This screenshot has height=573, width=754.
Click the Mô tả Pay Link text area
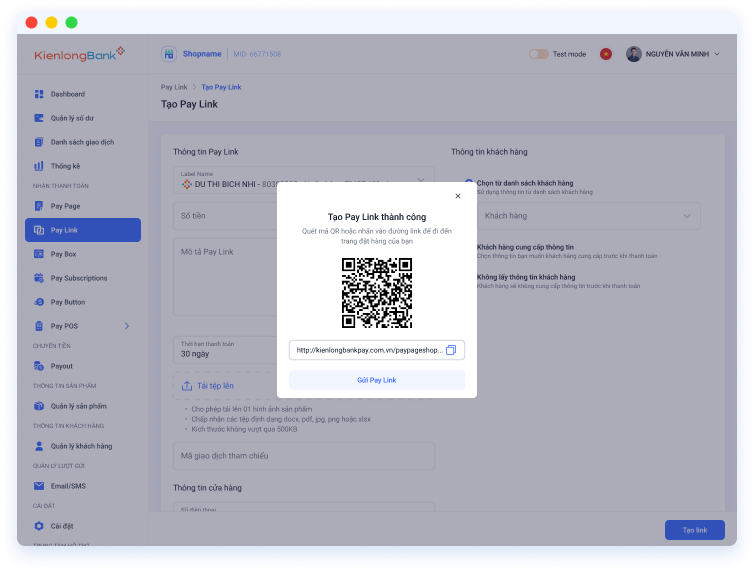(225, 277)
